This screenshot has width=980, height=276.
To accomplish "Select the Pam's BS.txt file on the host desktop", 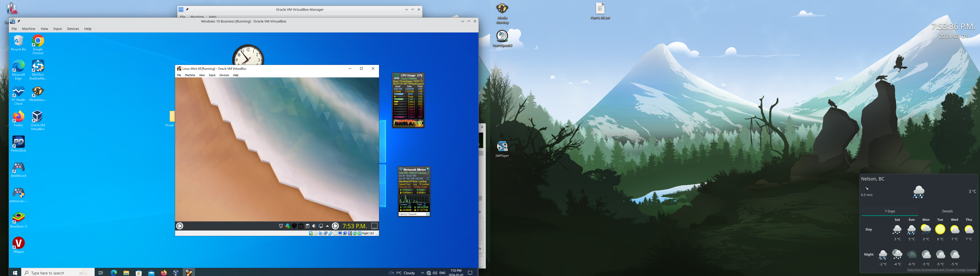I will [x=600, y=11].
